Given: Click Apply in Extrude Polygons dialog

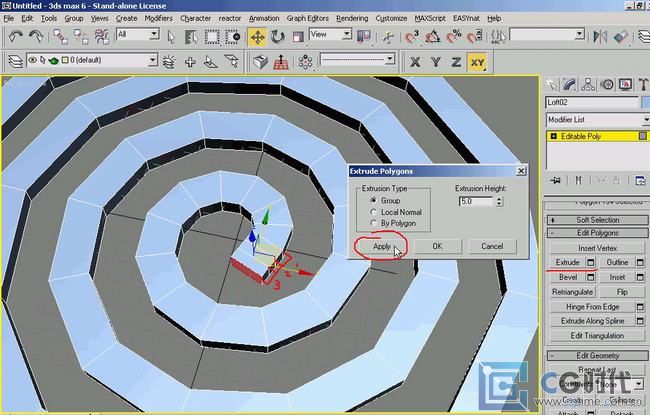Looking at the screenshot, I should tap(382, 246).
